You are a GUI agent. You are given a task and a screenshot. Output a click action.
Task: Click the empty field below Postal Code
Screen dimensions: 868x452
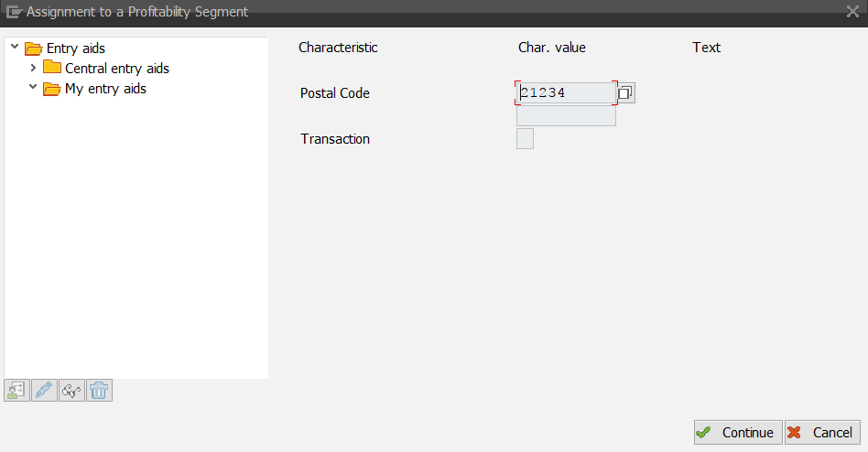[x=566, y=116]
